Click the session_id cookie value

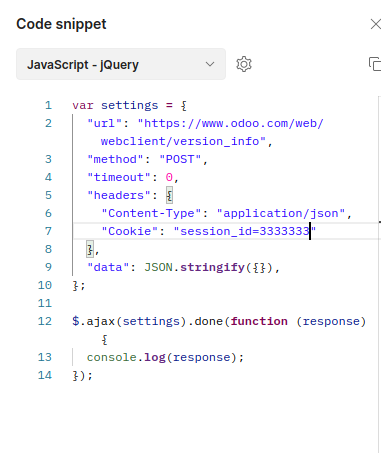[x=245, y=231]
